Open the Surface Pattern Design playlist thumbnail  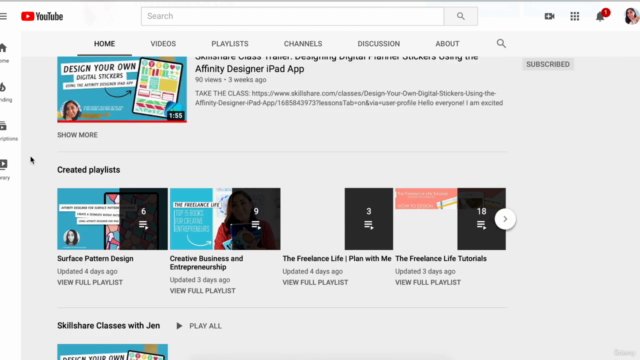[x=112, y=219]
